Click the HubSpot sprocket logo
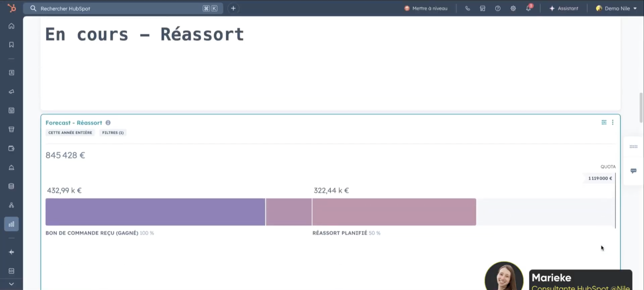This screenshot has height=290, width=644. pos(11,8)
